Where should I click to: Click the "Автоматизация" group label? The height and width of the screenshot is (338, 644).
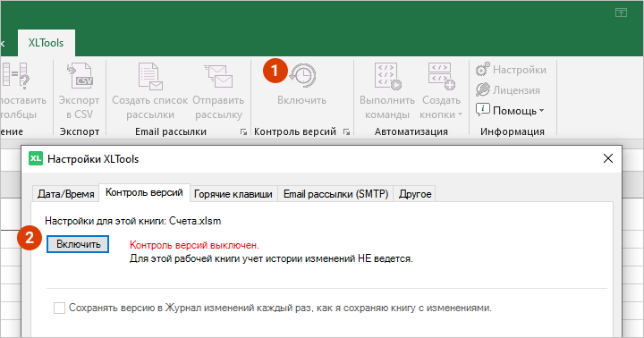point(411,131)
